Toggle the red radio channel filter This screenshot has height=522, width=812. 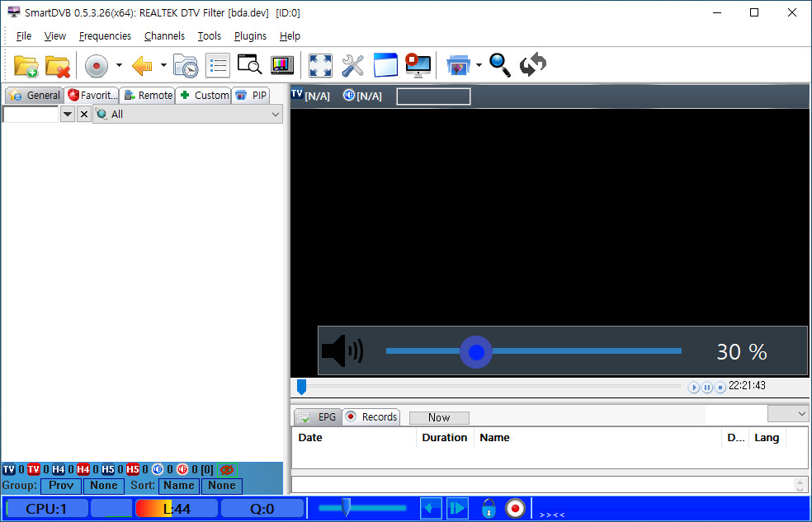(x=182, y=470)
